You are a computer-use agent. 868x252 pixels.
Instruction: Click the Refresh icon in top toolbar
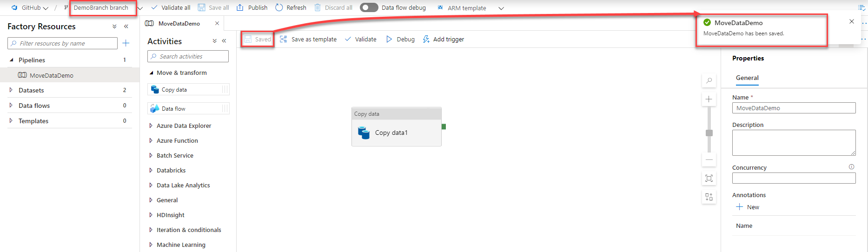(x=279, y=7)
